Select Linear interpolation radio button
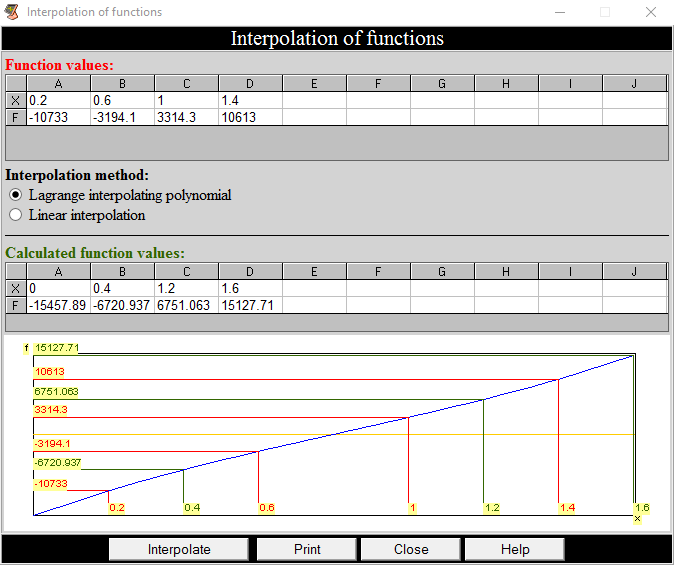 (x=15, y=215)
